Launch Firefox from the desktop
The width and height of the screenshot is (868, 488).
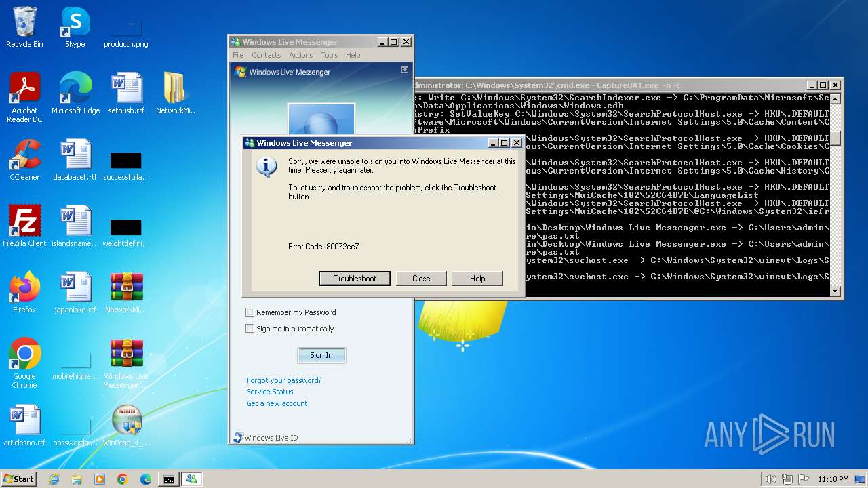coord(24,292)
